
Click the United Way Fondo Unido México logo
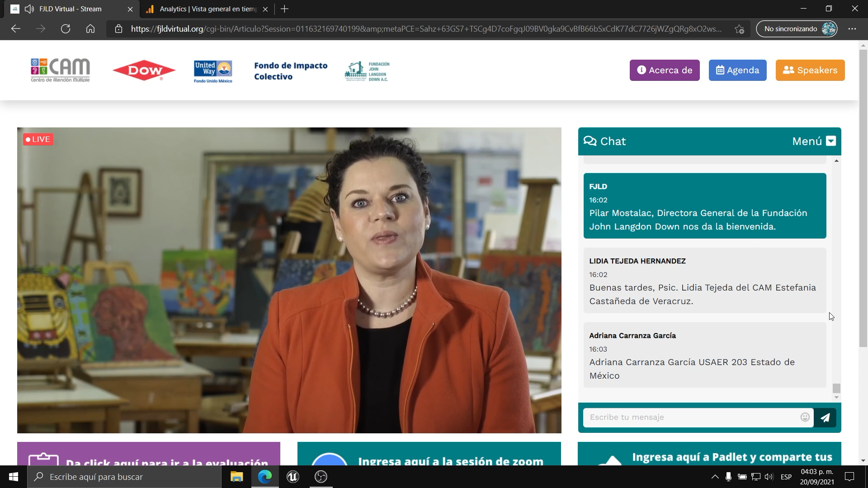click(x=212, y=70)
